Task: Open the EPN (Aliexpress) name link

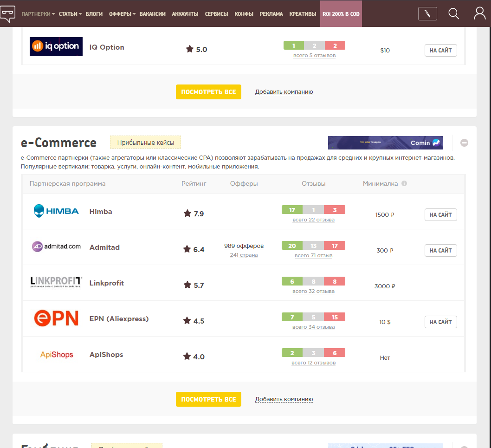Action: click(x=119, y=318)
